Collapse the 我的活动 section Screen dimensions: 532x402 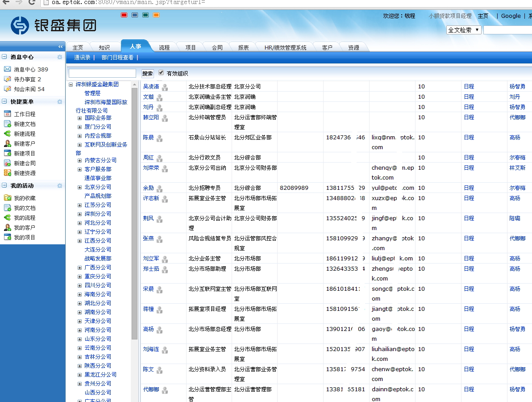coord(4,185)
